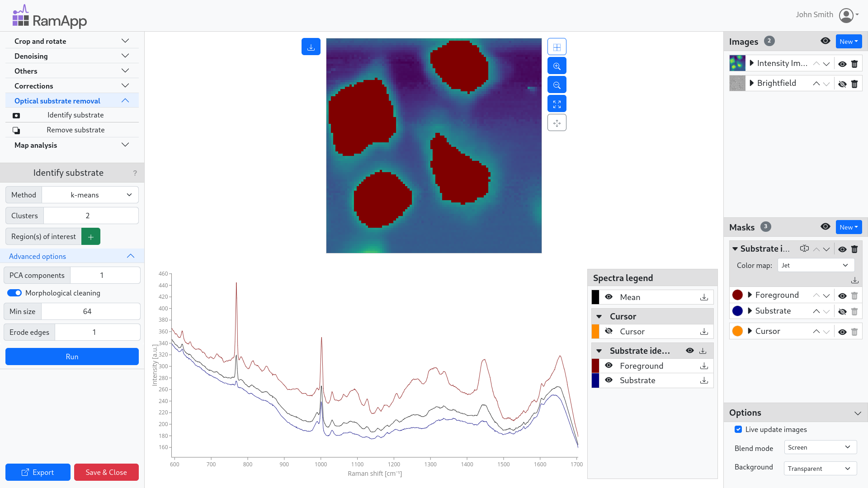Screen dimensions: 868x488
Task: Click the Save & Close button
Action: click(106, 472)
